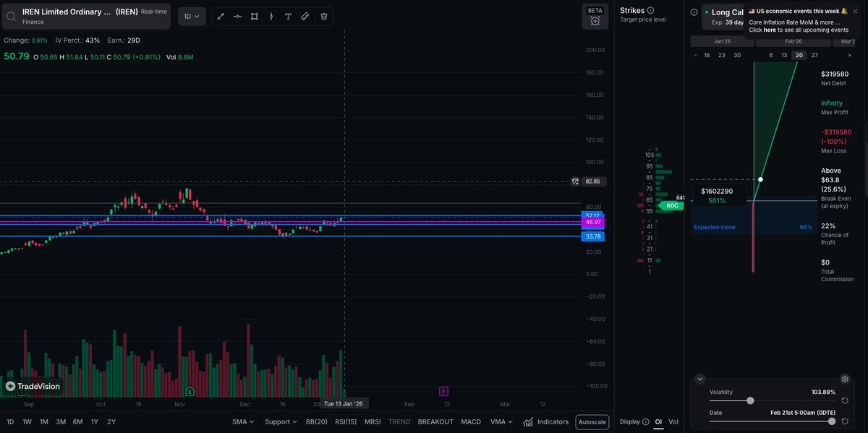Image resolution: width=868 pixels, height=433 pixels.
Task: Expand the SMA indicator dropdown
Action: (242, 421)
